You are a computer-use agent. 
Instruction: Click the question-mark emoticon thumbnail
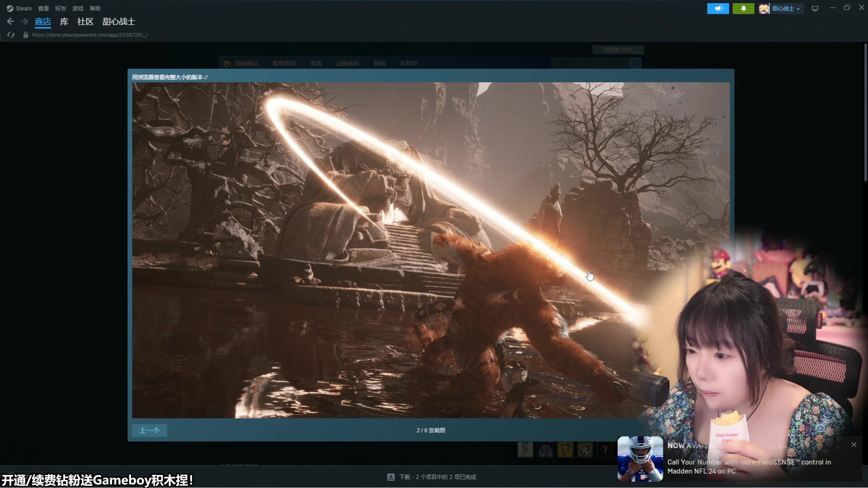coord(605,450)
